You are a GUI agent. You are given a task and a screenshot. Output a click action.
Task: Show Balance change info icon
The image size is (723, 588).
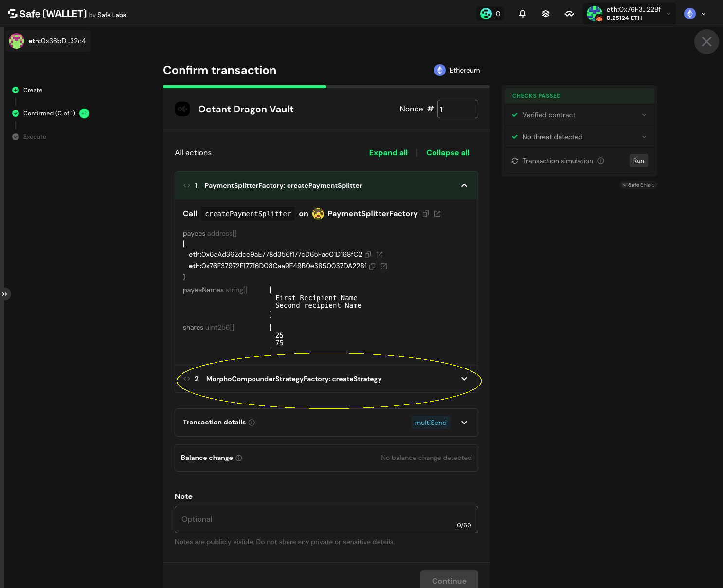click(239, 458)
